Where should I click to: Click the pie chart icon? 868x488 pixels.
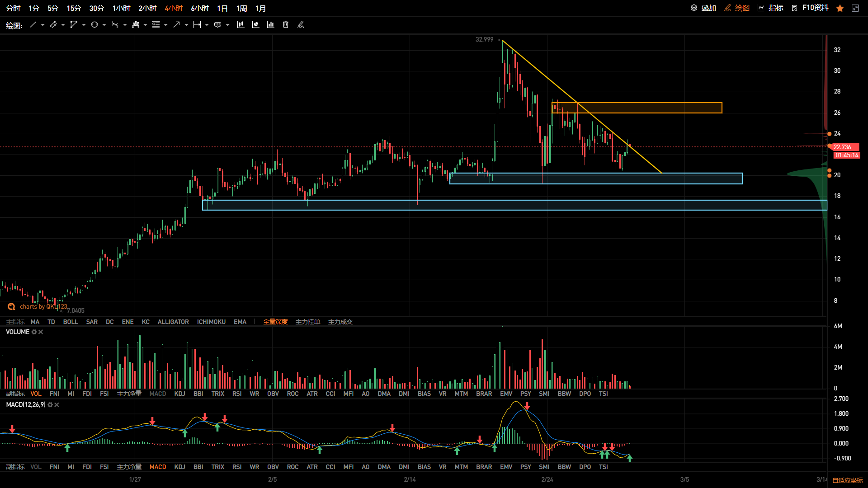(x=255, y=25)
